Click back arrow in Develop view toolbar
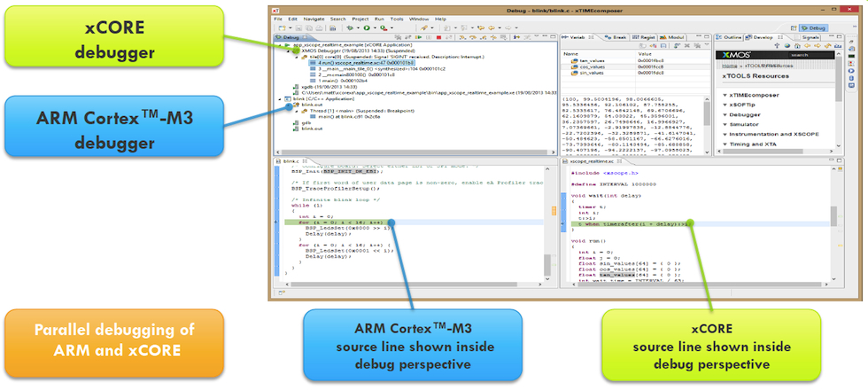The width and height of the screenshot is (868, 390). [x=807, y=45]
